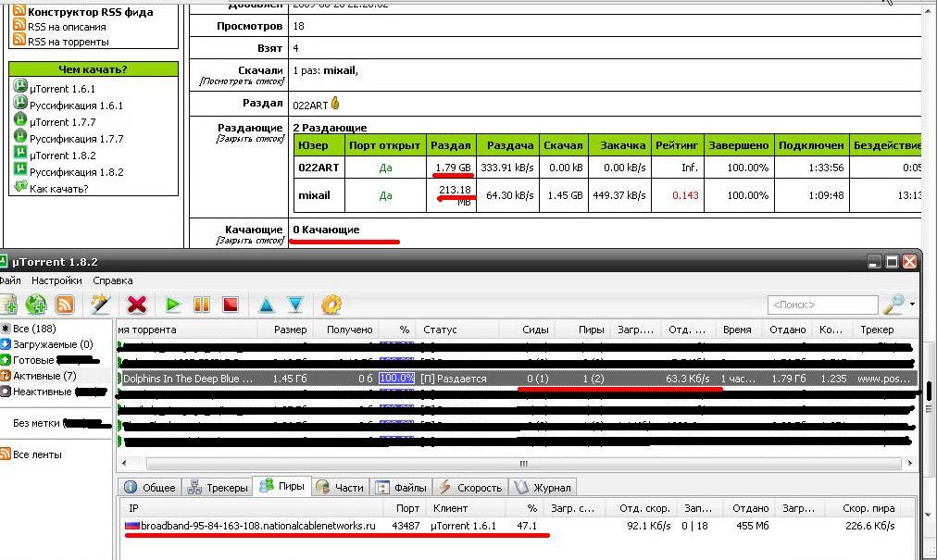Move torrent up the queue with up arrow
This screenshot has width=937, height=560.
pos(267,305)
